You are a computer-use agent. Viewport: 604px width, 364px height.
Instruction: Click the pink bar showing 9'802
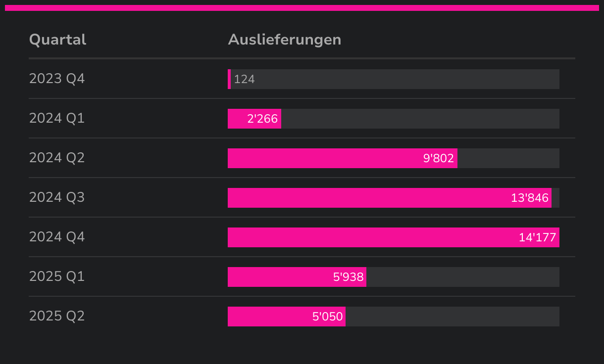pyautogui.click(x=342, y=158)
